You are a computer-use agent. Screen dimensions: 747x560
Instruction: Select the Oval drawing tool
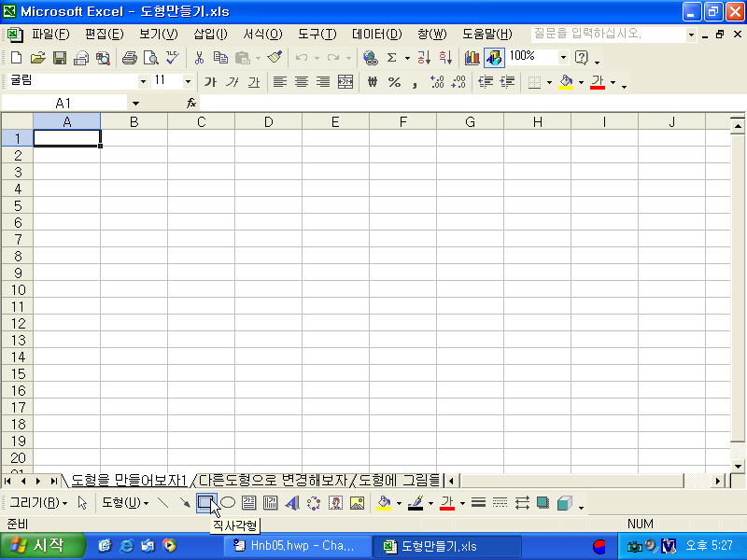coord(228,503)
